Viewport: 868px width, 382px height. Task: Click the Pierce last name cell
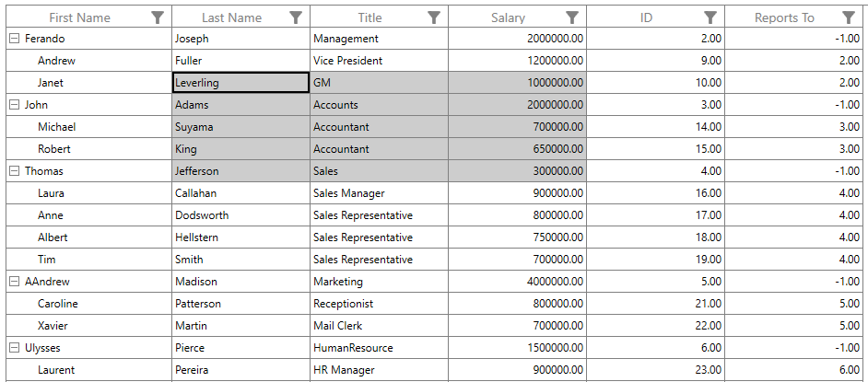click(240, 348)
